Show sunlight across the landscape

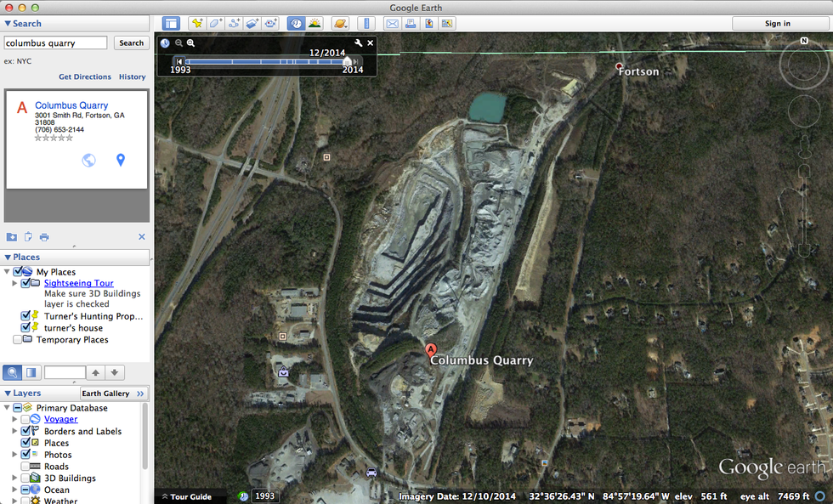point(314,24)
